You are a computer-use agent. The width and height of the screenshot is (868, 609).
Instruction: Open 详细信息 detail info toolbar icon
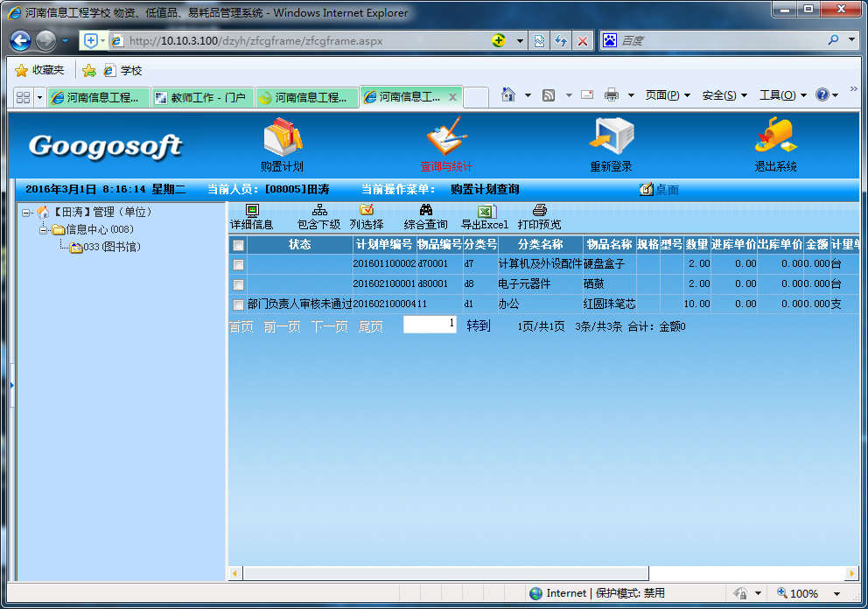coord(252,211)
